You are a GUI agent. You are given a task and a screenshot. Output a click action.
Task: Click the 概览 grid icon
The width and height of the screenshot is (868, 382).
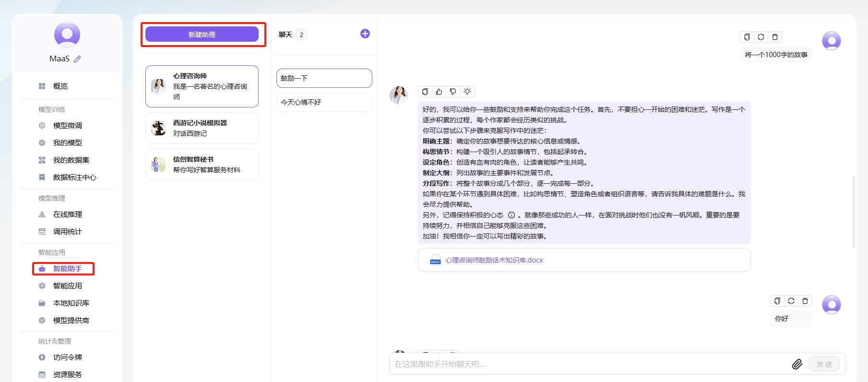click(x=42, y=86)
